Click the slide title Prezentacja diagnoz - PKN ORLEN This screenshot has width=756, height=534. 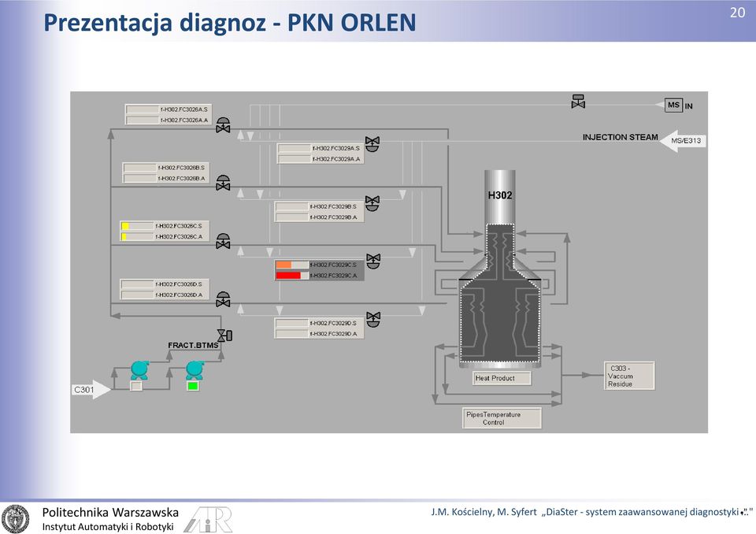tap(229, 22)
